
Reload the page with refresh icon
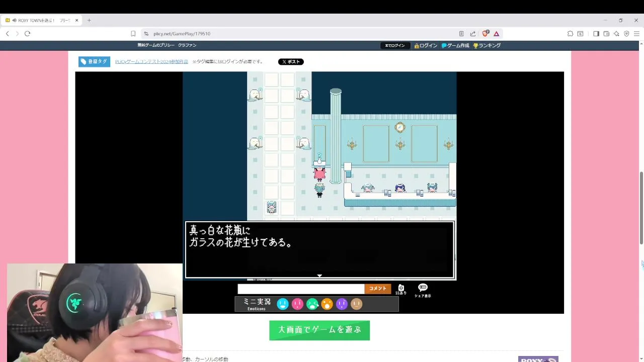point(27,34)
